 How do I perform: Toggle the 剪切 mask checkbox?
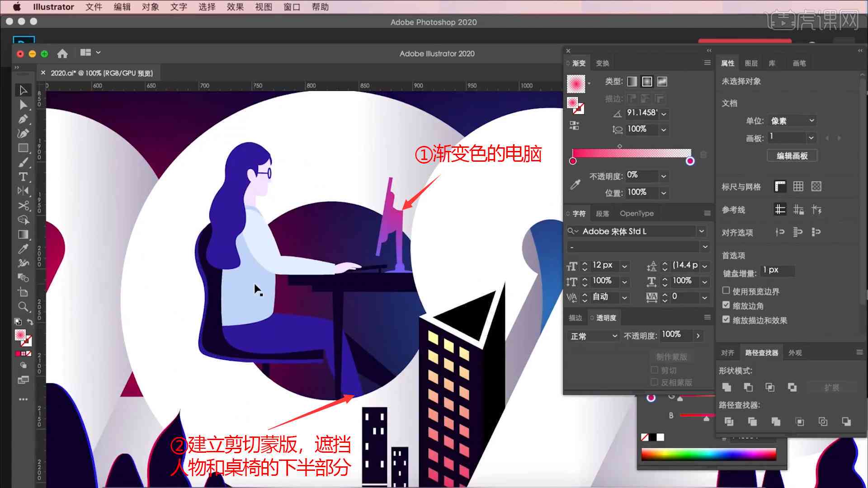click(x=654, y=370)
